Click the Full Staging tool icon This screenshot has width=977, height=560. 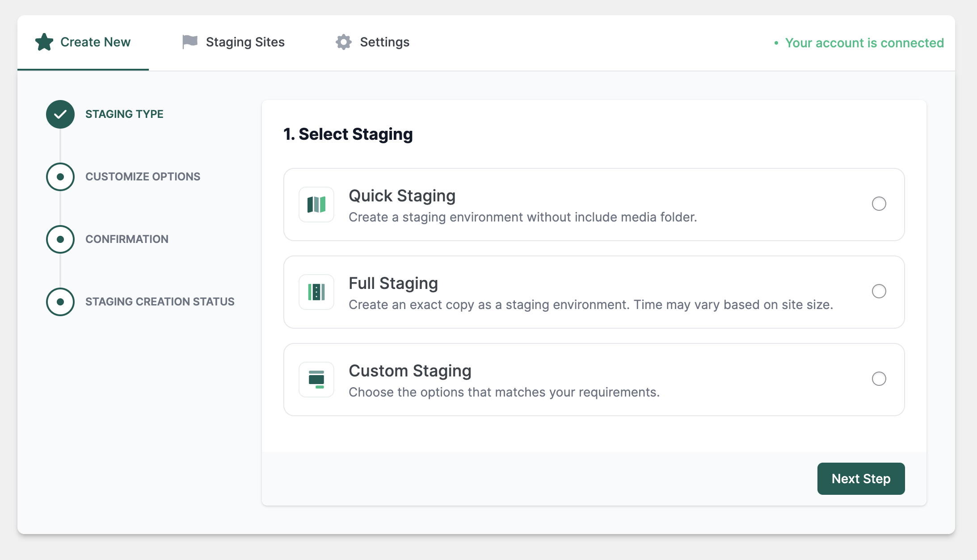[x=316, y=292]
